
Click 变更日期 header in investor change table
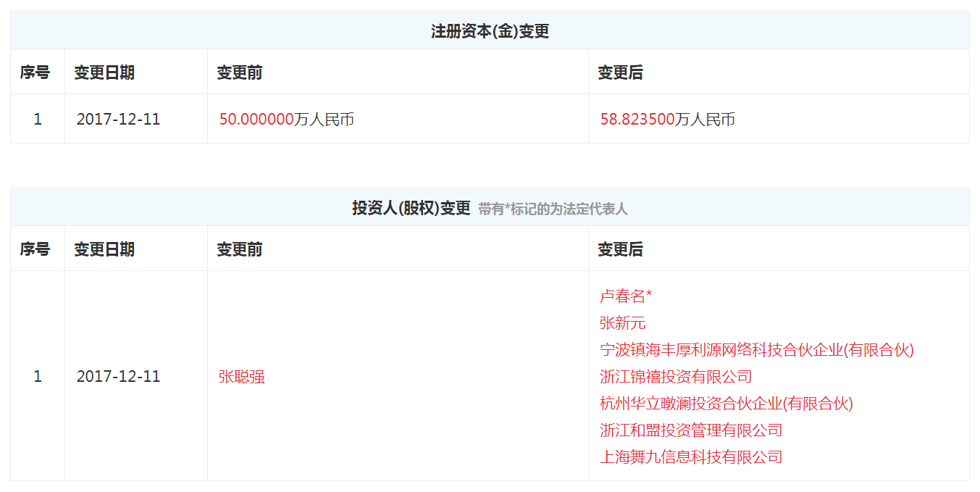coord(104,249)
